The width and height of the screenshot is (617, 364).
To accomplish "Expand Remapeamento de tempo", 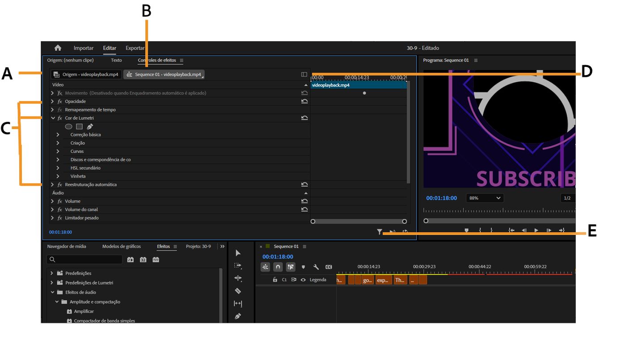I will click(52, 110).
